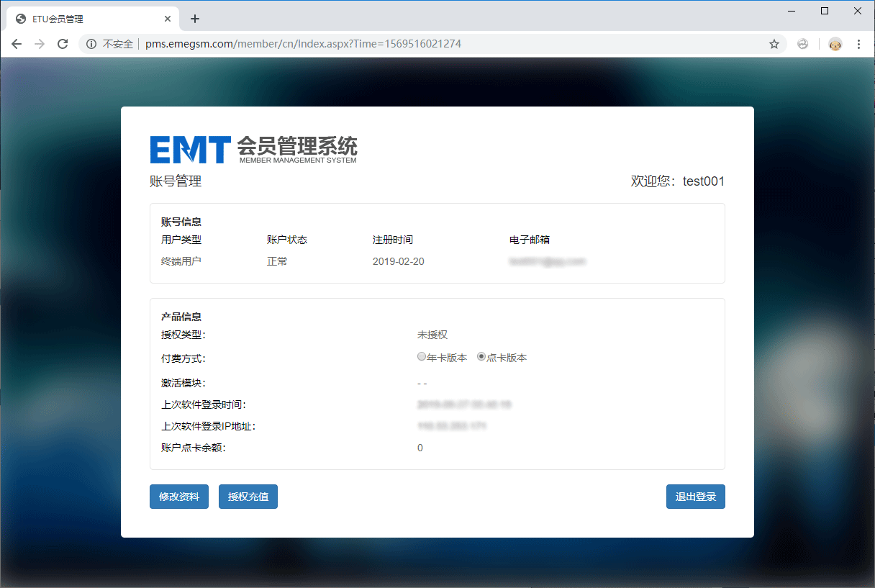Screen dimensions: 875x588
Task: Maximize the browser window
Action: 825,11
